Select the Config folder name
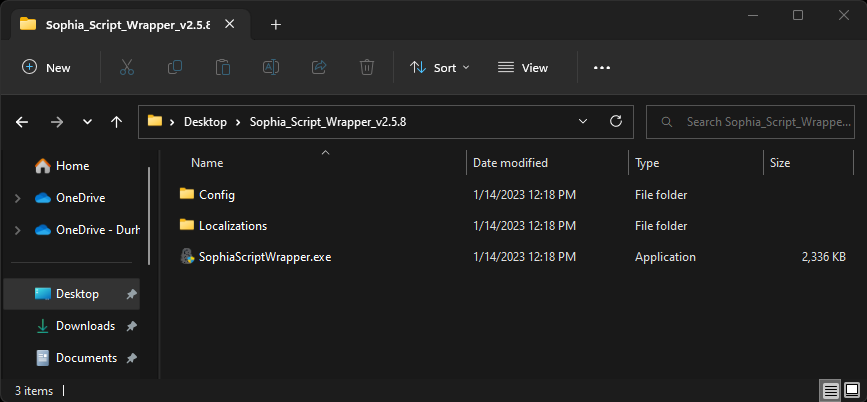This screenshot has height=402, width=867. 217,195
